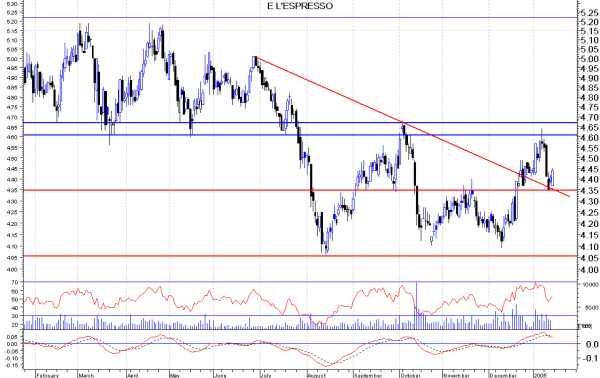Click the 4.70 label on right price axis
The image size is (600, 378).
coord(589,117)
